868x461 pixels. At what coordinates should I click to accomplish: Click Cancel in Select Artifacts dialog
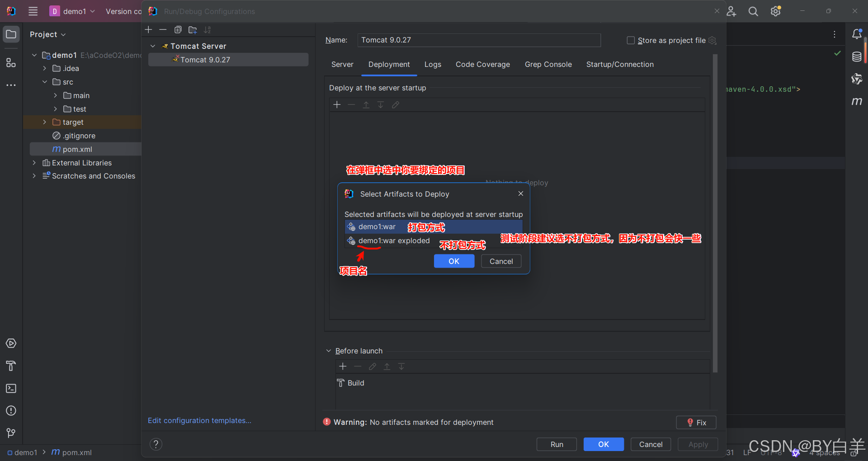pyautogui.click(x=501, y=261)
